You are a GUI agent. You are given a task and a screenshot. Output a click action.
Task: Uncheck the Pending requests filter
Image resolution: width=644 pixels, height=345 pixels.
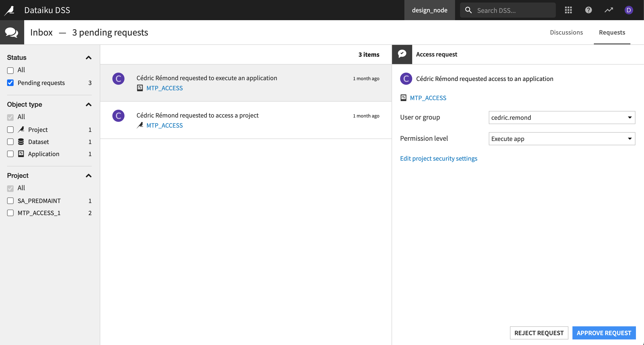tap(10, 83)
